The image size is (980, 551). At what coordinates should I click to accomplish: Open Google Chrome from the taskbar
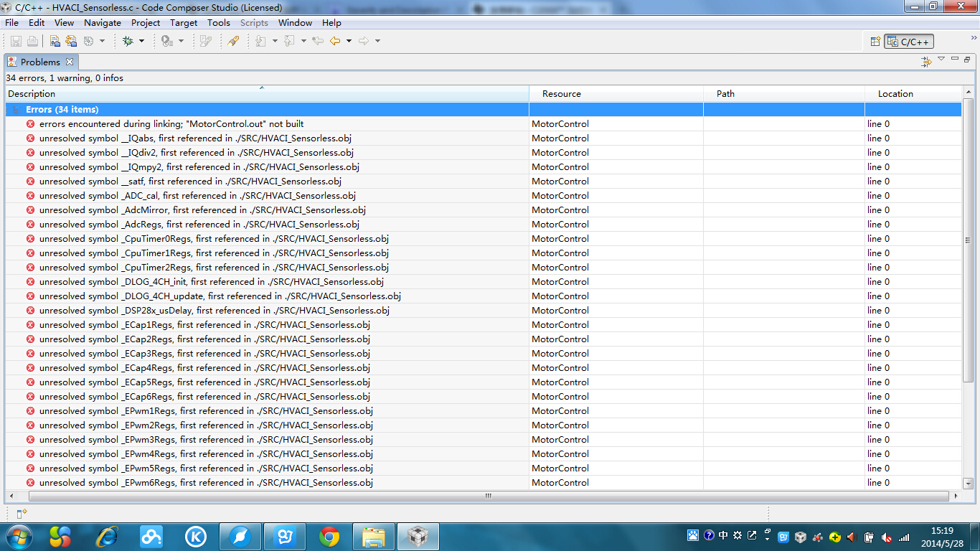coord(329,537)
